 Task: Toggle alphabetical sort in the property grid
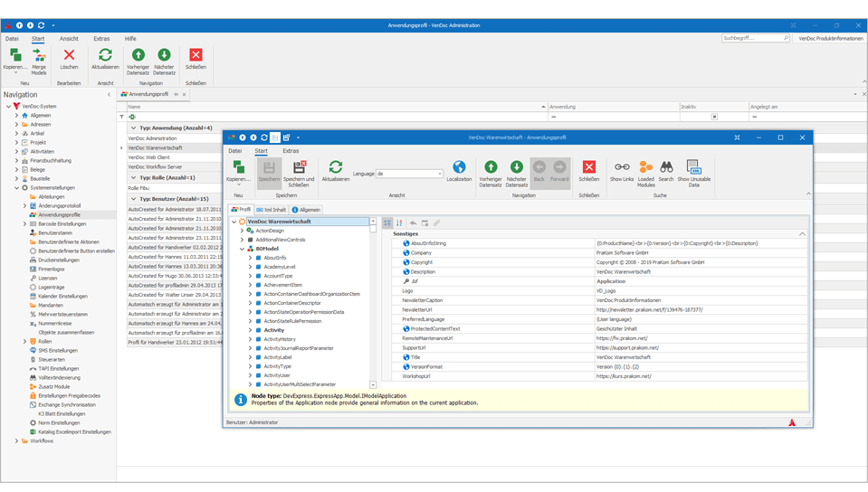(x=399, y=222)
